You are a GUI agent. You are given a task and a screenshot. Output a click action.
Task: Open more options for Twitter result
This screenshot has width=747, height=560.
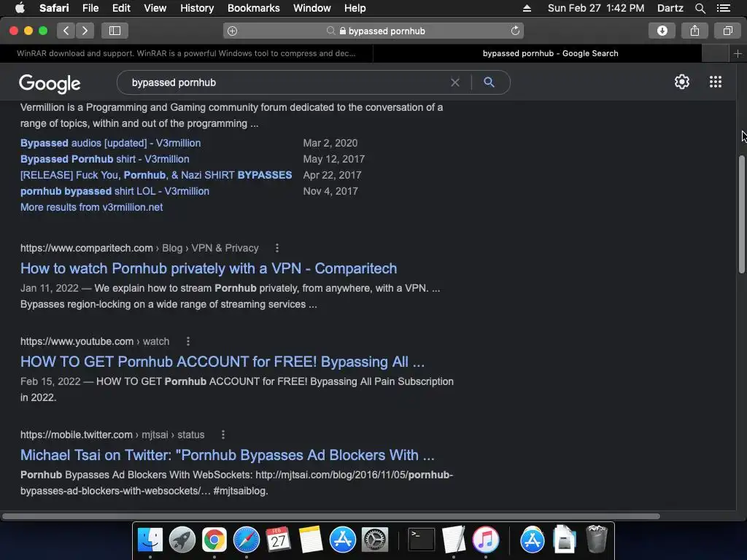[x=223, y=435]
